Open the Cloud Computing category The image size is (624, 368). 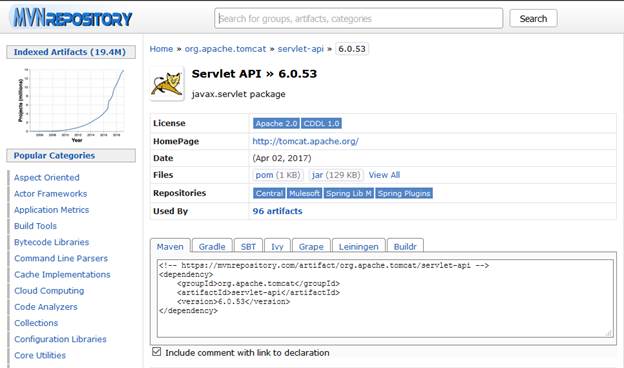pos(49,291)
